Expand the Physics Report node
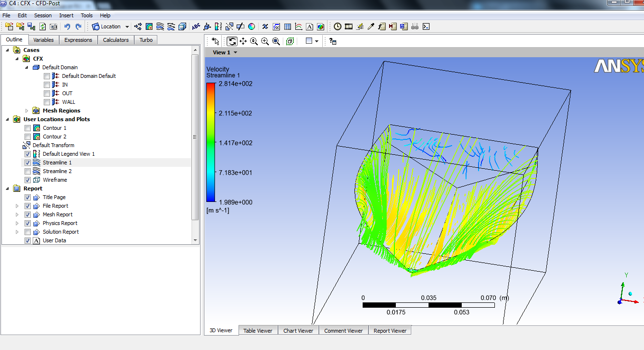This screenshot has width=644, height=350. [x=17, y=223]
